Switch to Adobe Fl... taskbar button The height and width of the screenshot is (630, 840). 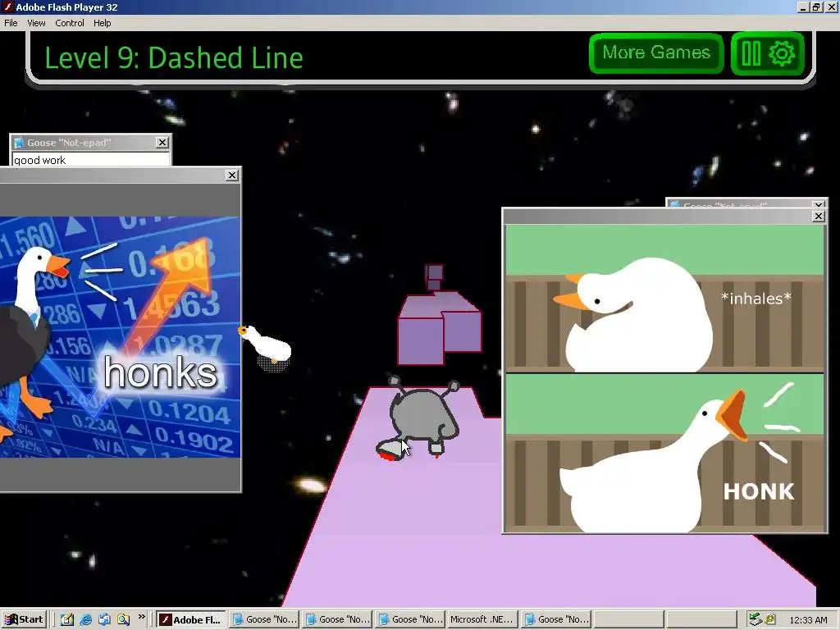[190, 620]
